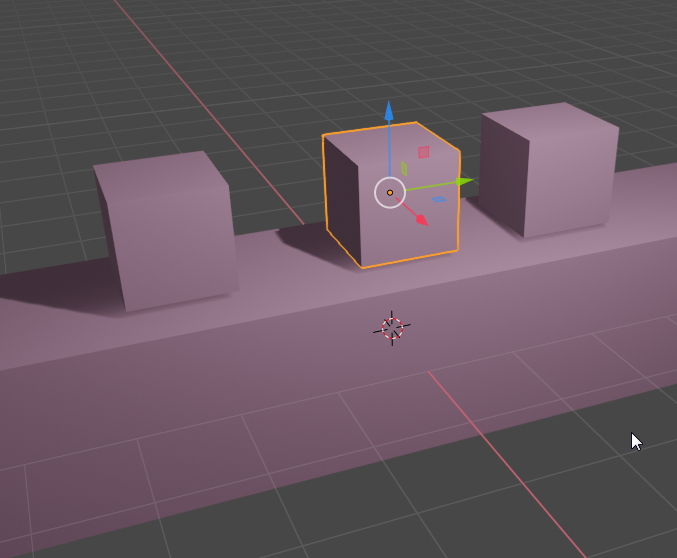Screen dimensions: 677x558
Task: Click the green Y-axis gizmo arrow
Action: pos(464,181)
